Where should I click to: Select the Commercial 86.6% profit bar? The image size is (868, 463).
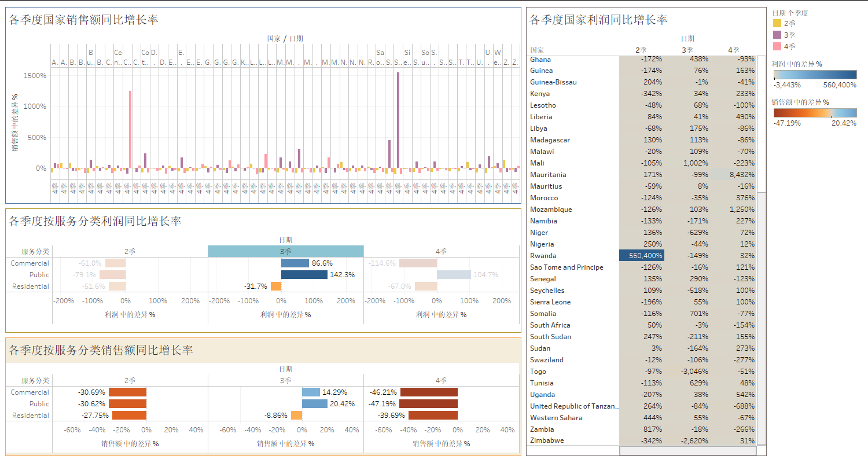pyautogui.click(x=295, y=263)
